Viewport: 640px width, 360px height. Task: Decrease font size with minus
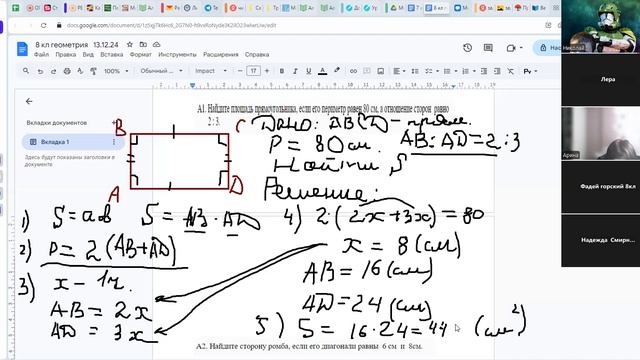click(x=240, y=71)
